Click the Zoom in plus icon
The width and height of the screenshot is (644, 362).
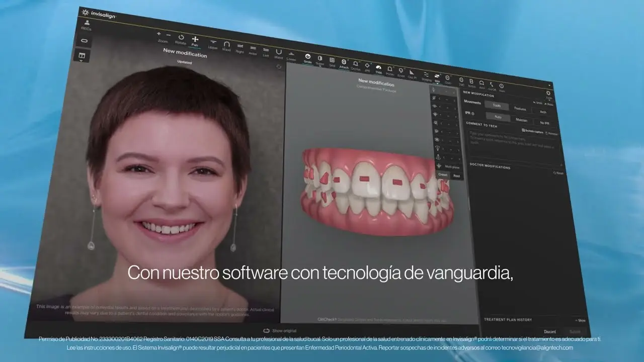[x=159, y=34]
